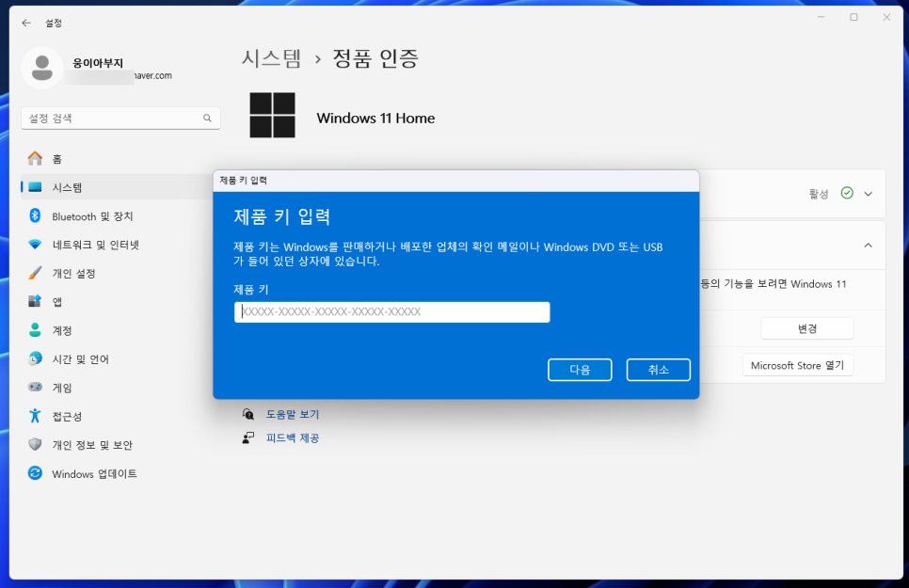Screen dimensions: 909x588
Task: Click the Windows 11 logo image
Action: pyautogui.click(x=273, y=115)
